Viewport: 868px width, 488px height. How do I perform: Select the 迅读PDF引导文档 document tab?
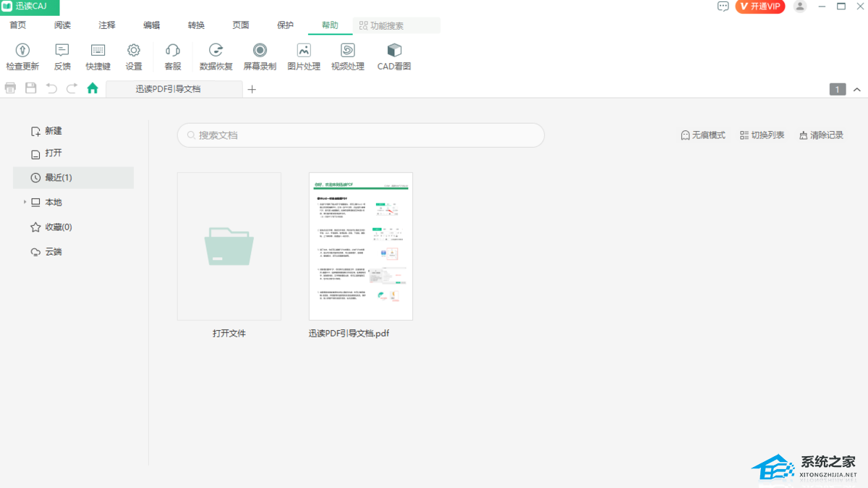click(x=174, y=89)
